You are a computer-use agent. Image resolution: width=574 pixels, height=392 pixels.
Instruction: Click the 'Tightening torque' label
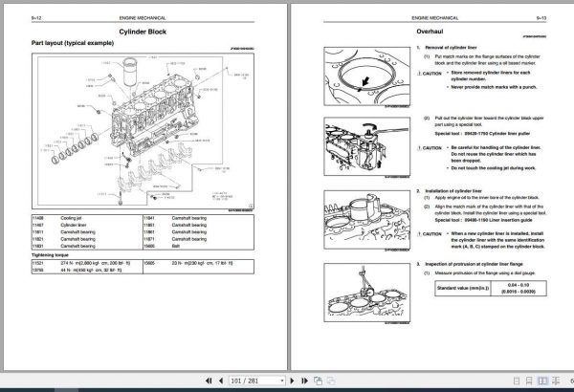(x=50, y=255)
